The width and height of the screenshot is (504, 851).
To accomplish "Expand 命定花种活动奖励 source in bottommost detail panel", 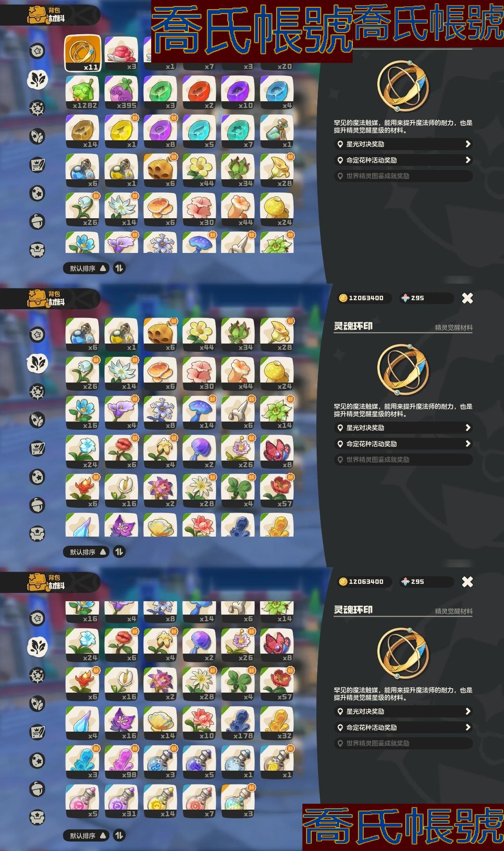I will (x=403, y=727).
